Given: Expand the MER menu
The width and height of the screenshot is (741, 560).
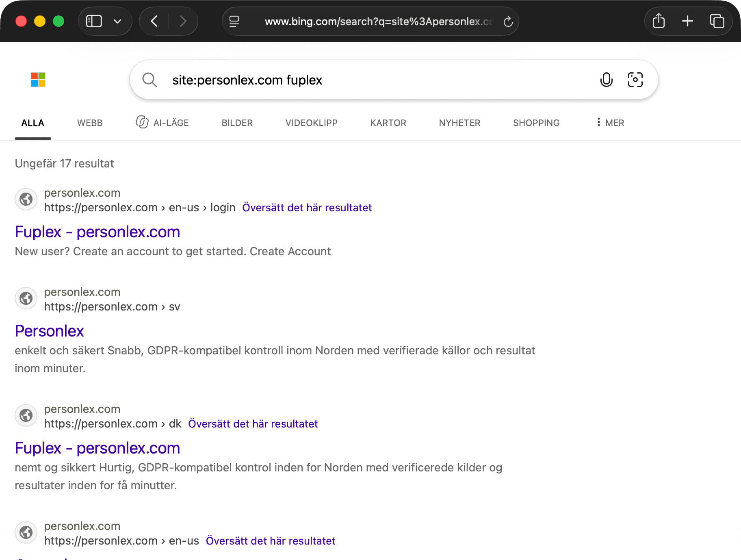Looking at the screenshot, I should pos(610,123).
